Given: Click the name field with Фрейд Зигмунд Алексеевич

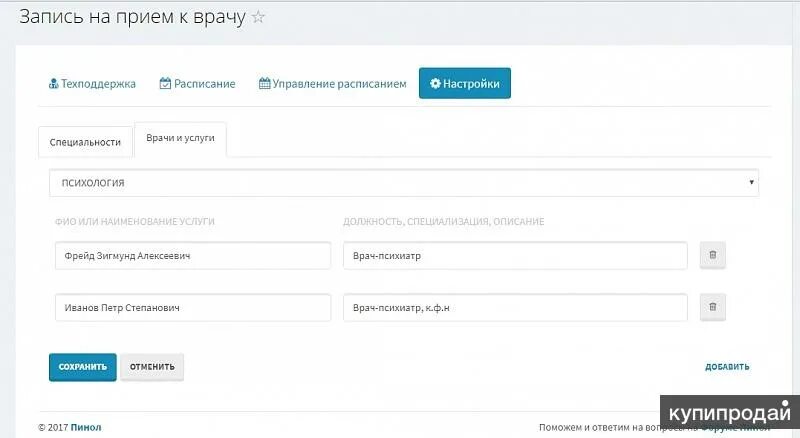Looking at the screenshot, I should tap(193, 256).
